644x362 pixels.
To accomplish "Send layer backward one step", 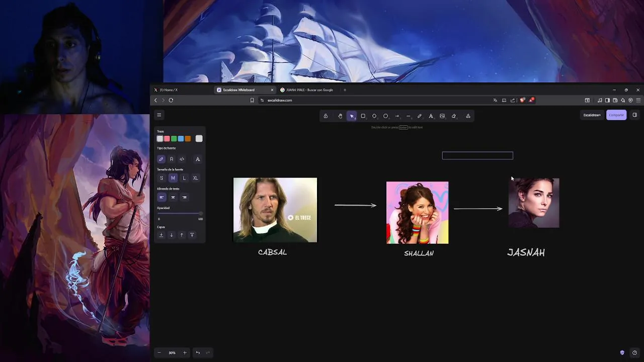I will pos(172,235).
